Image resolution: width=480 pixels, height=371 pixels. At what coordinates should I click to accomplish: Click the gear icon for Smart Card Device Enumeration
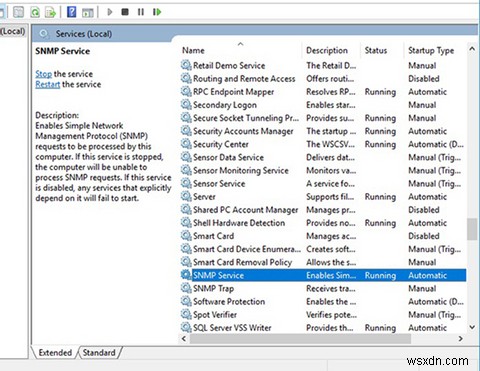point(186,249)
